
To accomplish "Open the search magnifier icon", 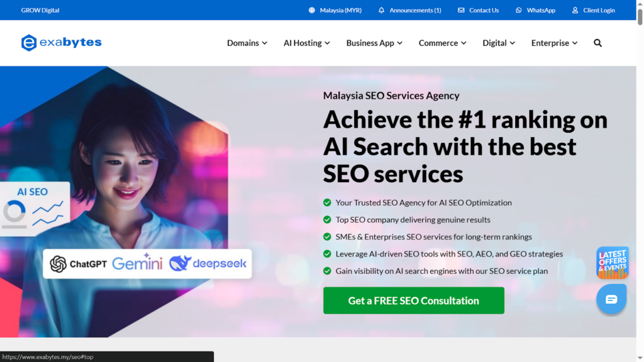I will (x=597, y=43).
